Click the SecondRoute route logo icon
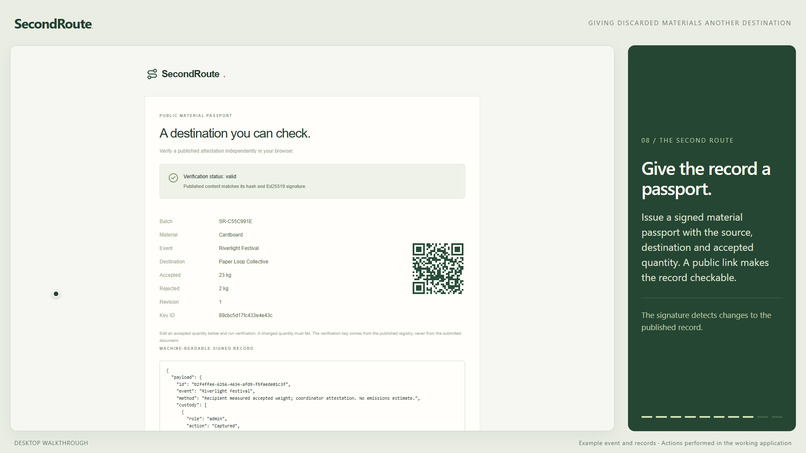Image resolution: width=806 pixels, height=453 pixels. 152,74
